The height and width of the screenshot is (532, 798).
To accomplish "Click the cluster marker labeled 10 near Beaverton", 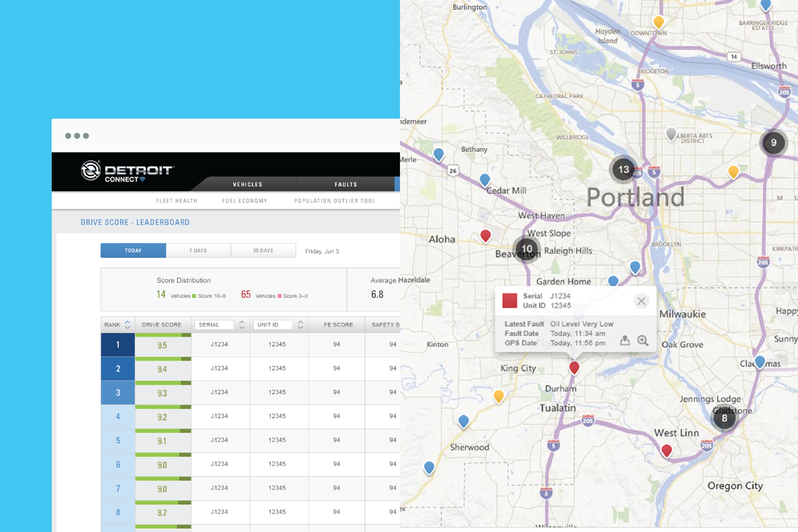I will coord(527,249).
